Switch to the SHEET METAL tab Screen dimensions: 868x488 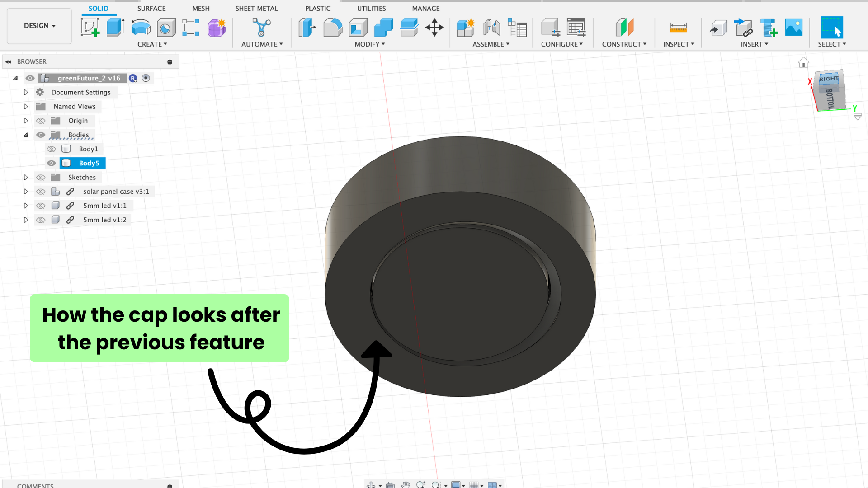tap(257, 9)
